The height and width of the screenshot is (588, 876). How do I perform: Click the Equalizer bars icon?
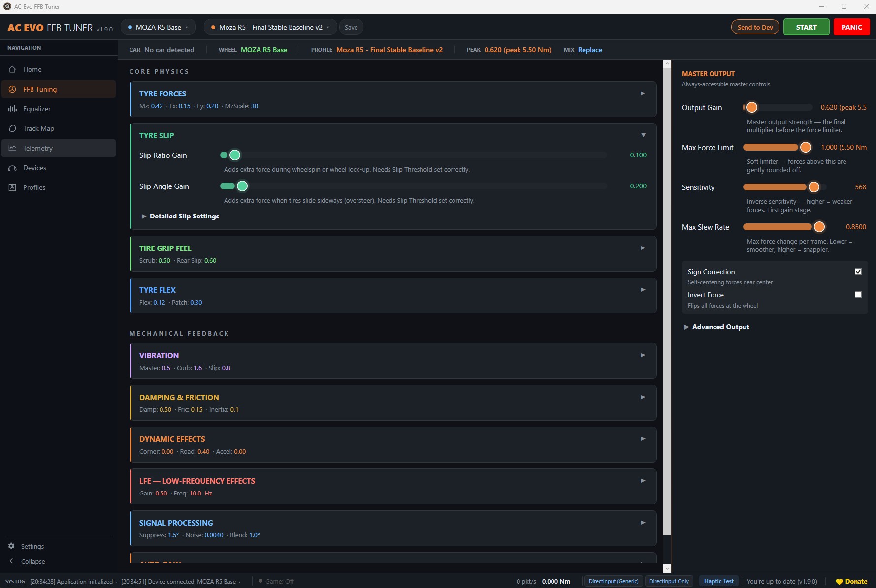pos(12,109)
